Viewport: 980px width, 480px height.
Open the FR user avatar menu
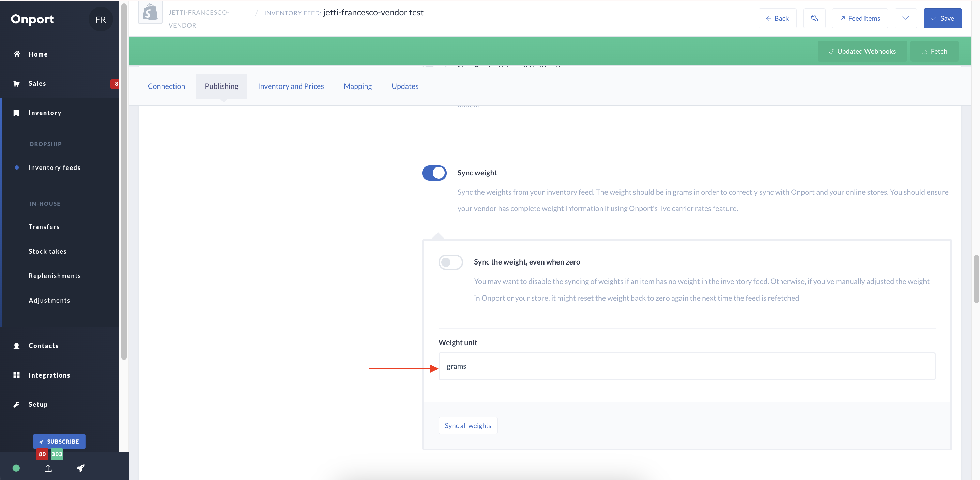pos(101,19)
